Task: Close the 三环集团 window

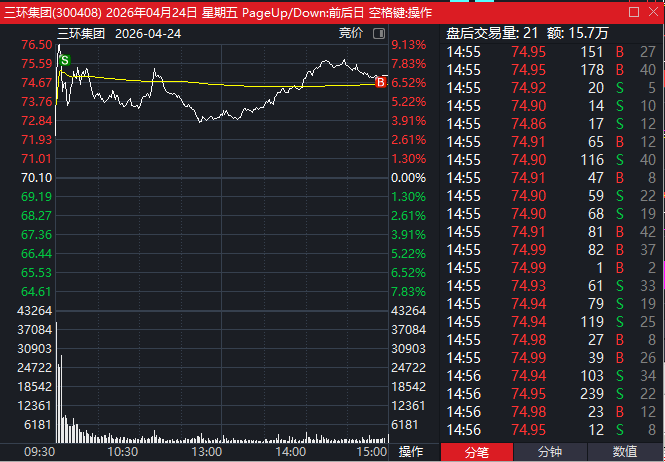Action: pos(654,12)
